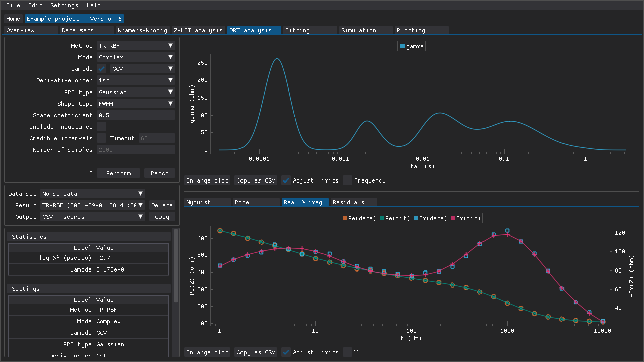
Task: Open the Derivative order dropdown
Action: (136, 80)
